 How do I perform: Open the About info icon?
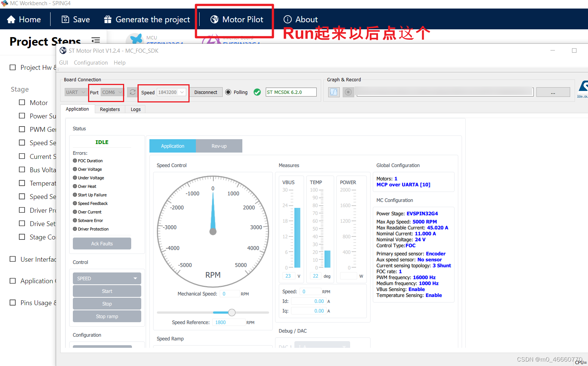coord(288,19)
